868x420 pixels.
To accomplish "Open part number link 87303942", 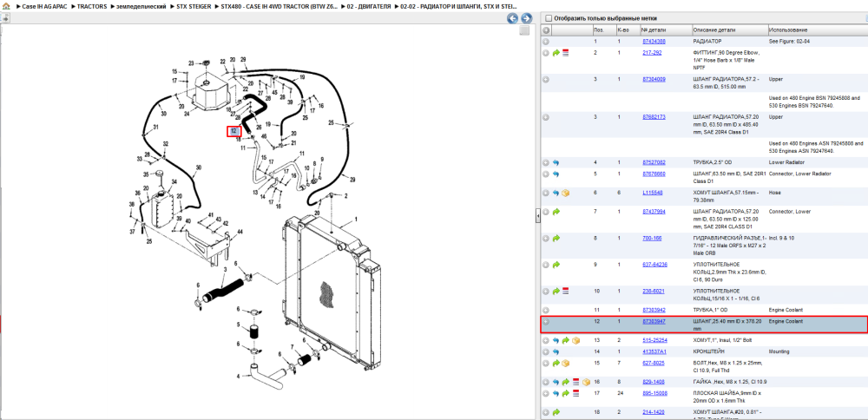I will [x=654, y=310].
